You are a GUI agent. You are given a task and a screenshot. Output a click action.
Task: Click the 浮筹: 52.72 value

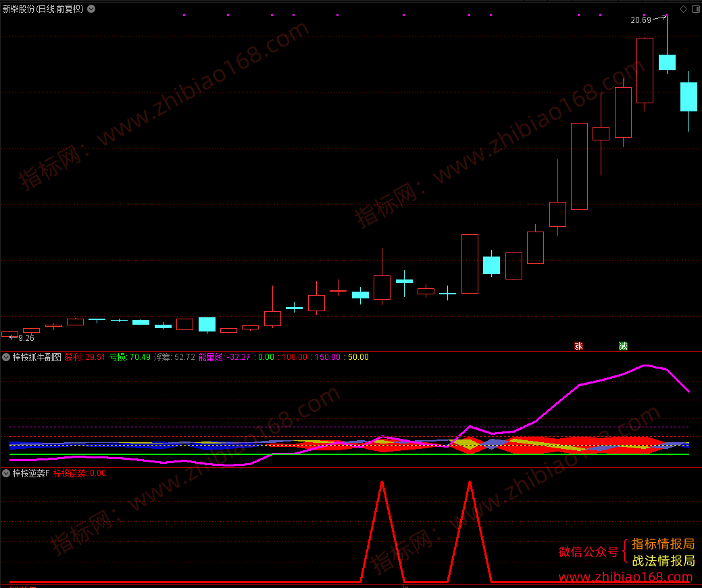[174, 357]
